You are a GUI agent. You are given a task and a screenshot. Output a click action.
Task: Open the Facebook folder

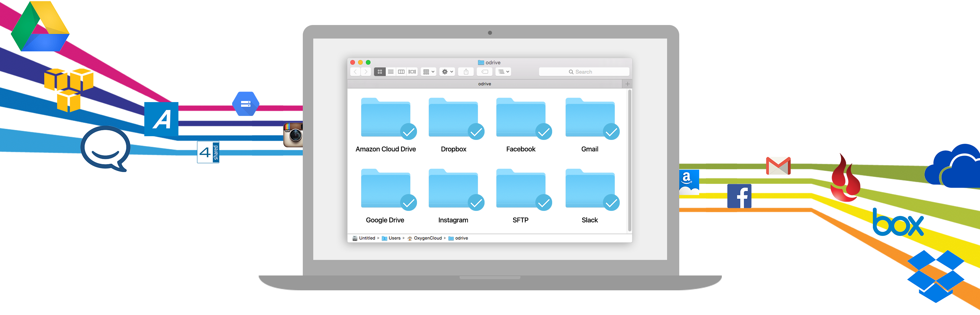521,119
